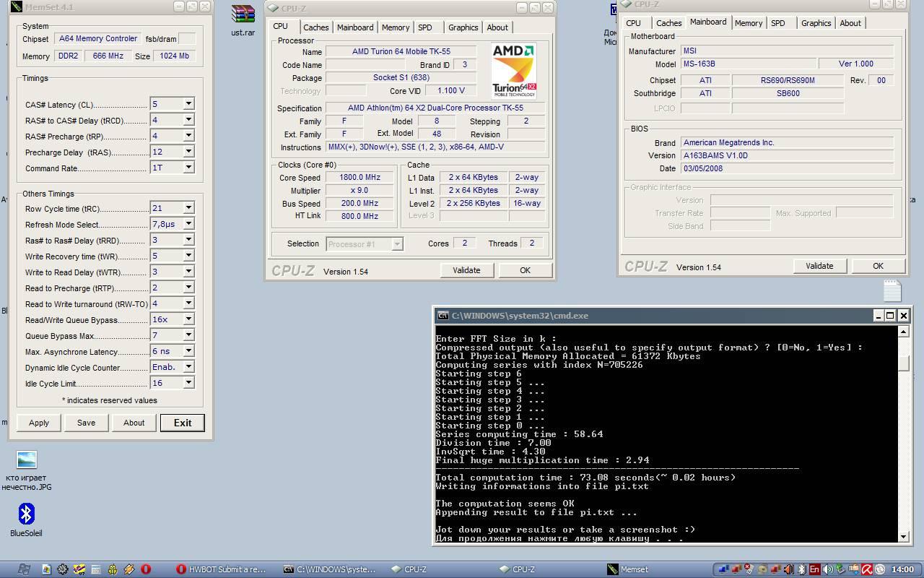Click the red Avira antivirus tray icon
Screen dimensions: 924x578
point(867,569)
